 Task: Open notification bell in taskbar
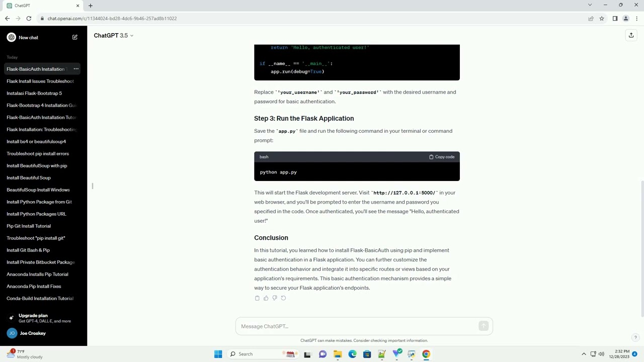tap(635, 354)
